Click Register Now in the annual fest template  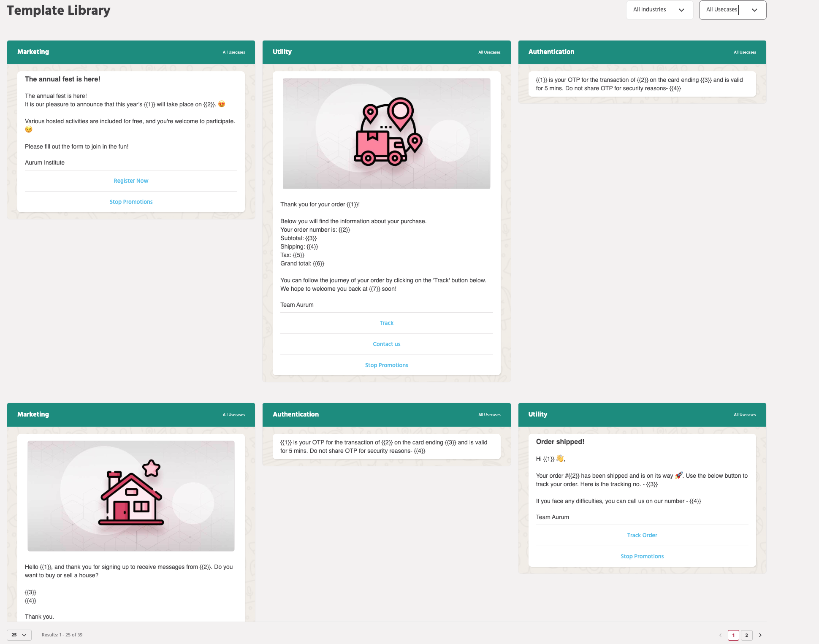(x=131, y=181)
